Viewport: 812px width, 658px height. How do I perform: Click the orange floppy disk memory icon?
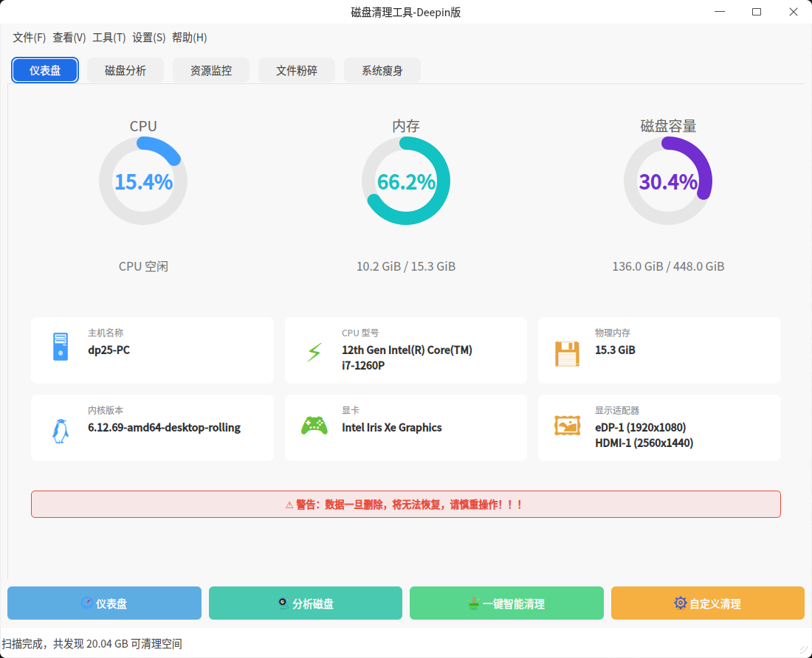coord(567,354)
